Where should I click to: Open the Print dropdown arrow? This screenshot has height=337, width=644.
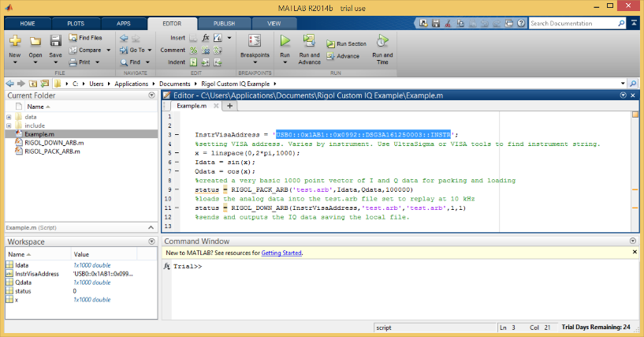point(97,62)
